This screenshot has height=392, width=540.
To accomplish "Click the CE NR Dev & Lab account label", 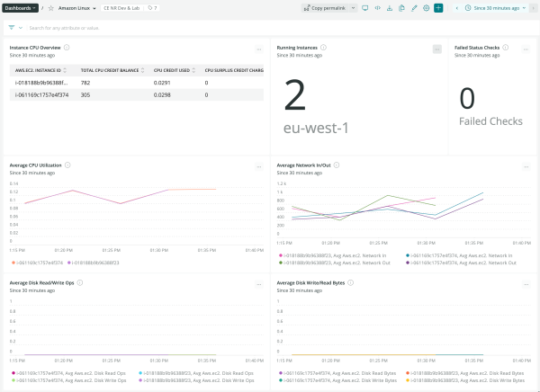I will pyautogui.click(x=121, y=7).
